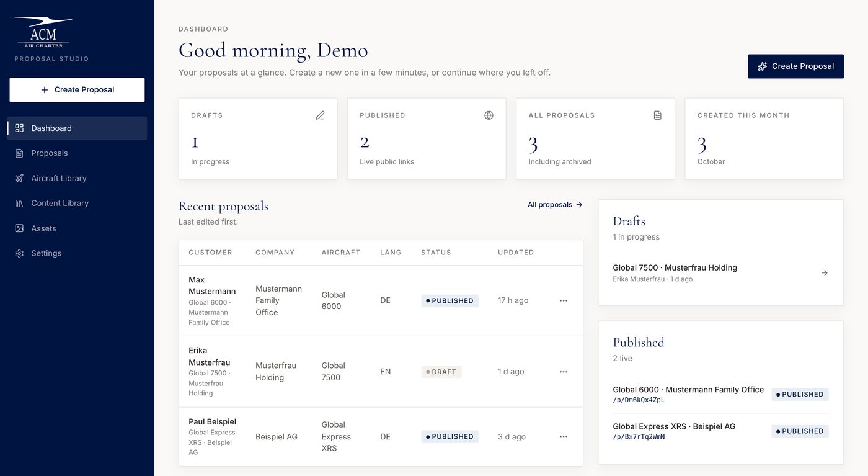Open row menu for Erika Musterfrau
The width and height of the screenshot is (868, 476).
pyautogui.click(x=563, y=372)
